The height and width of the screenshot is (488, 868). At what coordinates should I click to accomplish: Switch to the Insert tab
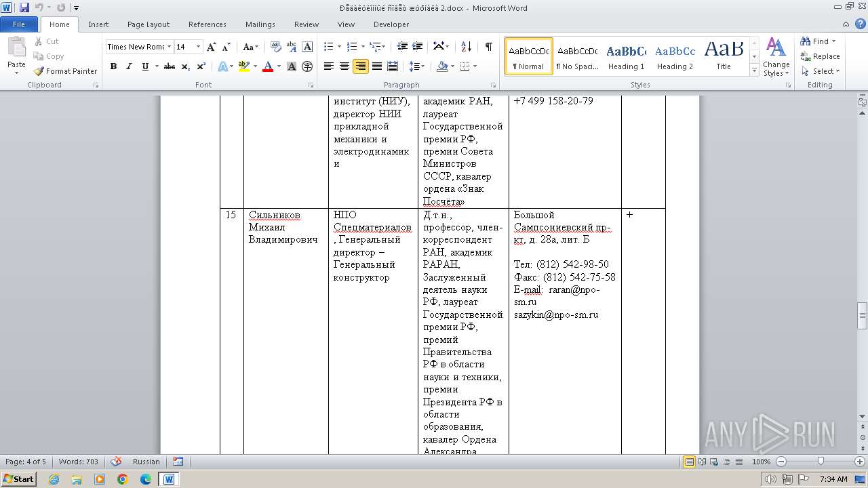[98, 24]
